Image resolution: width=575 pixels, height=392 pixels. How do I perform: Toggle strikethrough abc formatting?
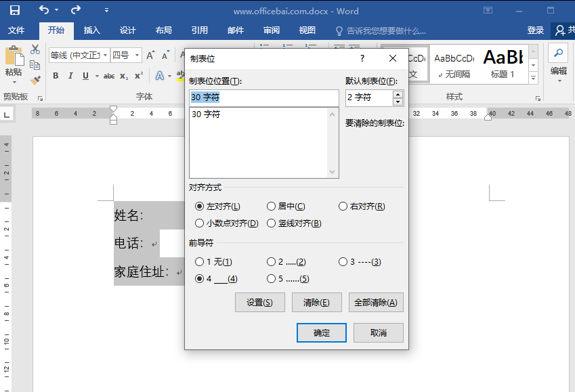click(x=109, y=76)
